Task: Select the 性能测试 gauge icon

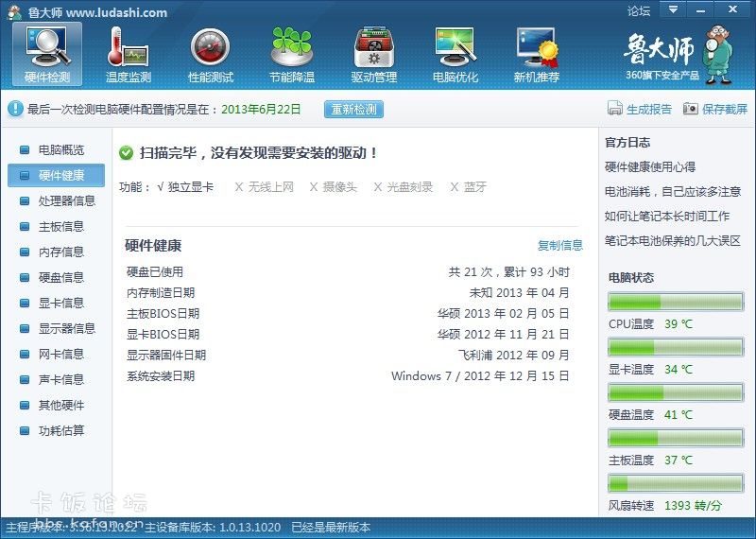Action: [210, 46]
